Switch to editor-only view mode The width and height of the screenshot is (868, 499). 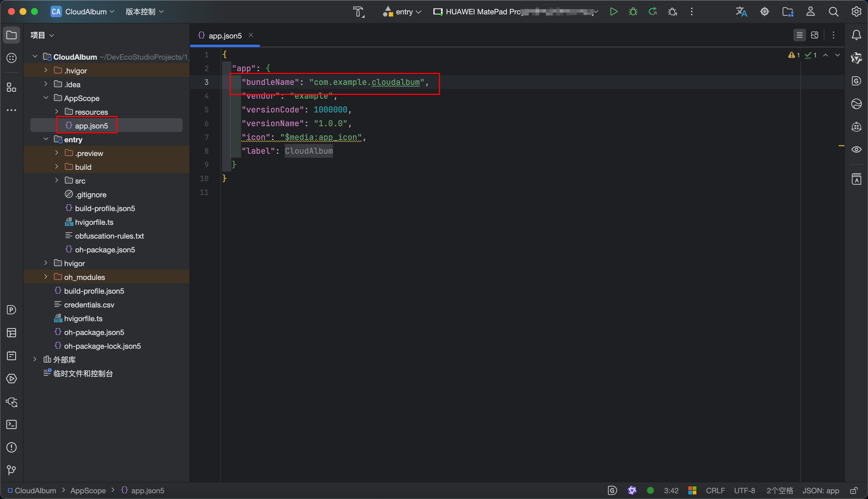[x=799, y=35]
